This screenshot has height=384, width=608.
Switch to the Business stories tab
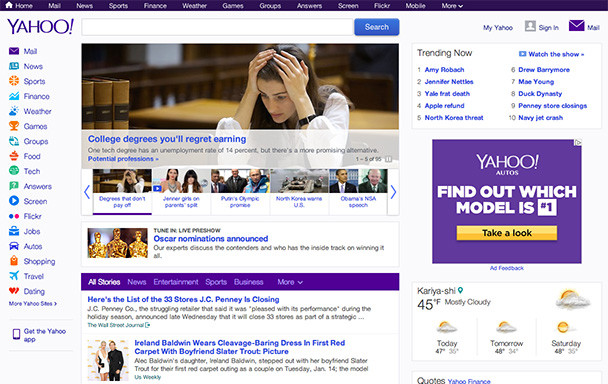coord(249,282)
